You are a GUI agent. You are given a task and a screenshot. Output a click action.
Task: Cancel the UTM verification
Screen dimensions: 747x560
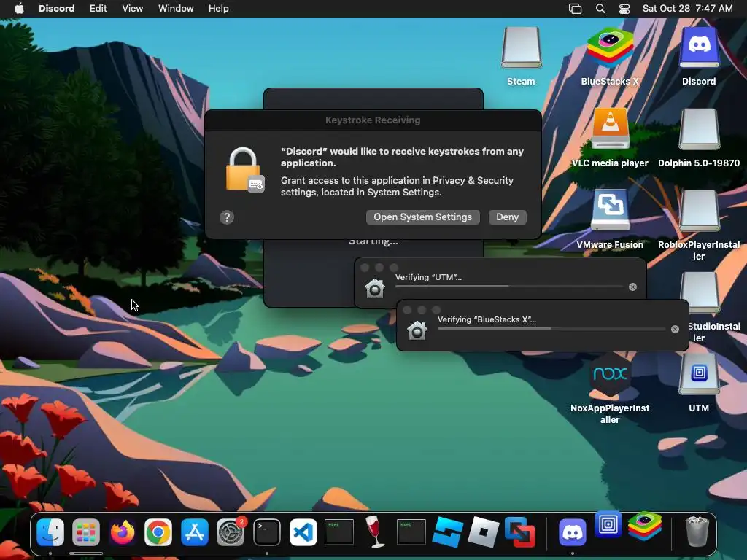(x=632, y=287)
